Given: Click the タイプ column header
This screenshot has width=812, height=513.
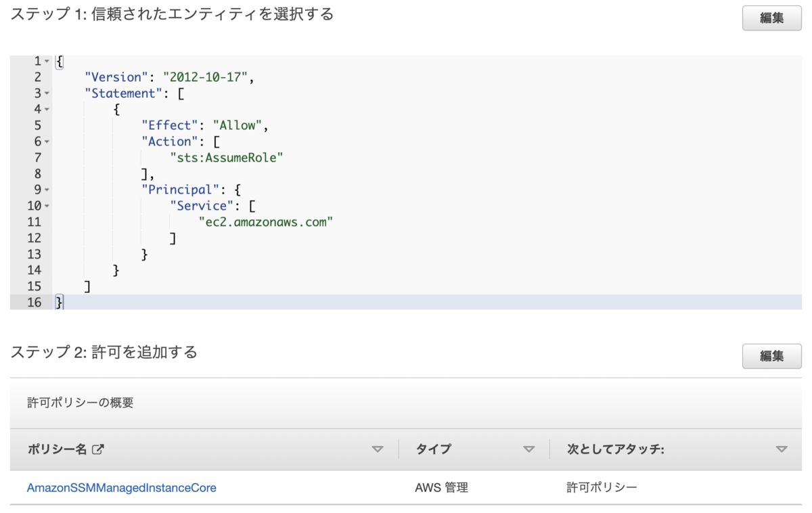Looking at the screenshot, I should pos(433,449).
